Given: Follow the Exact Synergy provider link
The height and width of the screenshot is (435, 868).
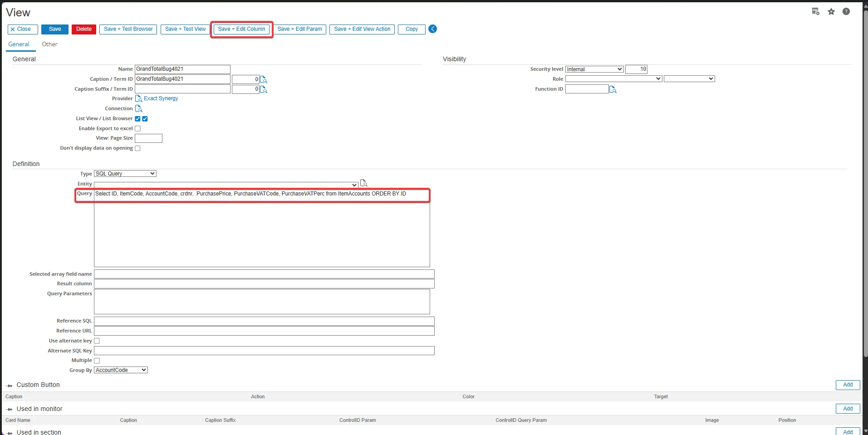Looking at the screenshot, I should point(161,99).
